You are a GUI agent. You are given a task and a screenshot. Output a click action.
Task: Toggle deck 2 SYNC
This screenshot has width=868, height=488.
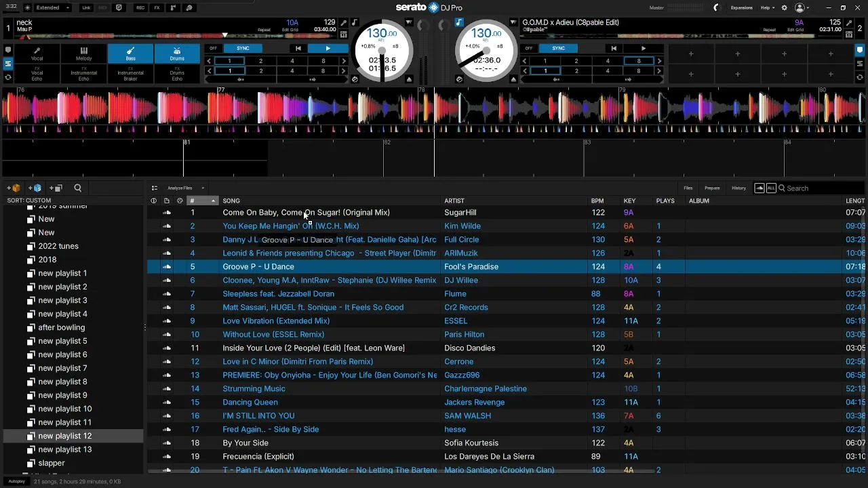click(558, 48)
